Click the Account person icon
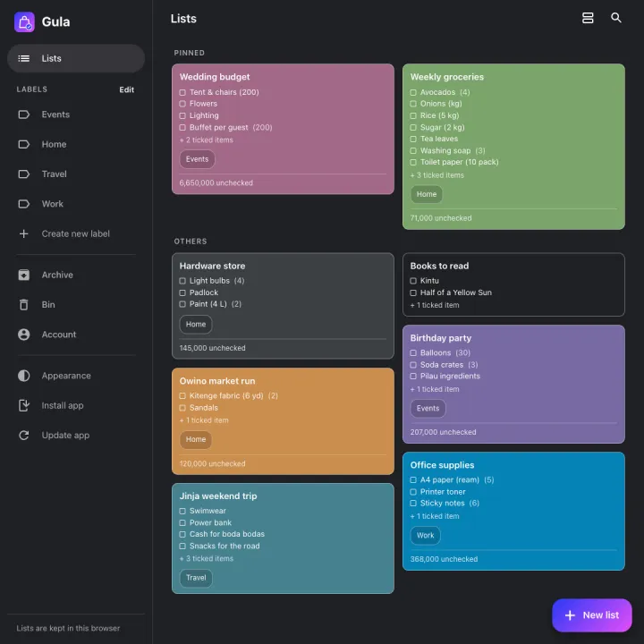Screen dimensions: 644x644 point(24,335)
